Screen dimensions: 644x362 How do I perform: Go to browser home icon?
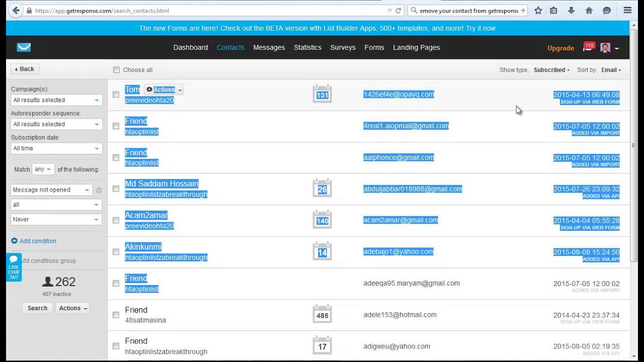[x=589, y=11]
